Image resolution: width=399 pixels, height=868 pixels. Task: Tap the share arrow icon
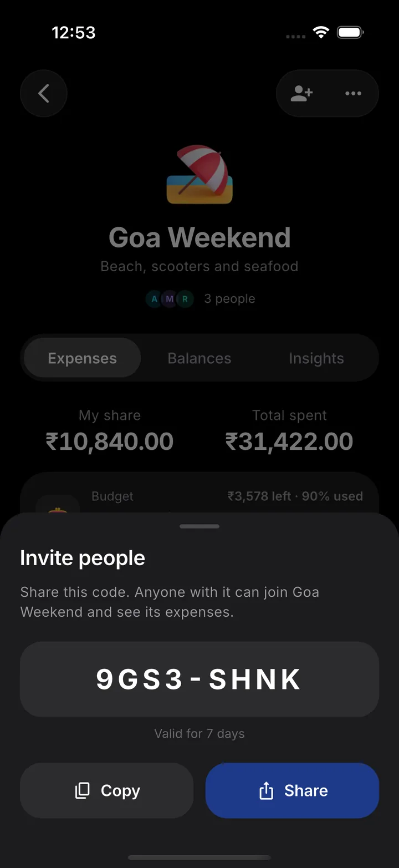[267, 790]
